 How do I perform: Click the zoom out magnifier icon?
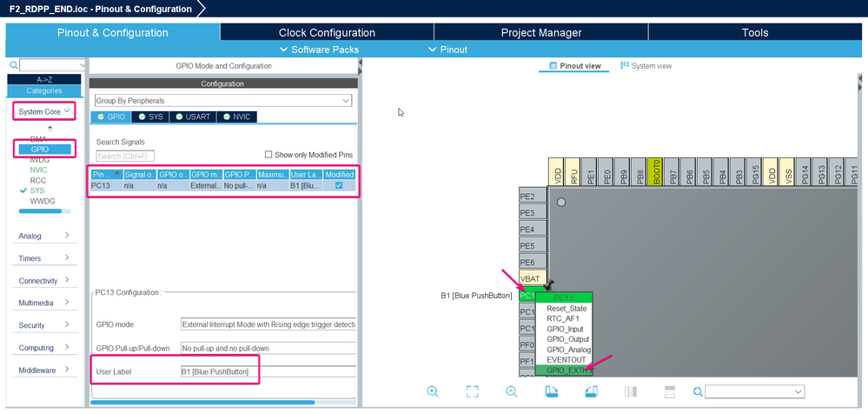tap(512, 392)
